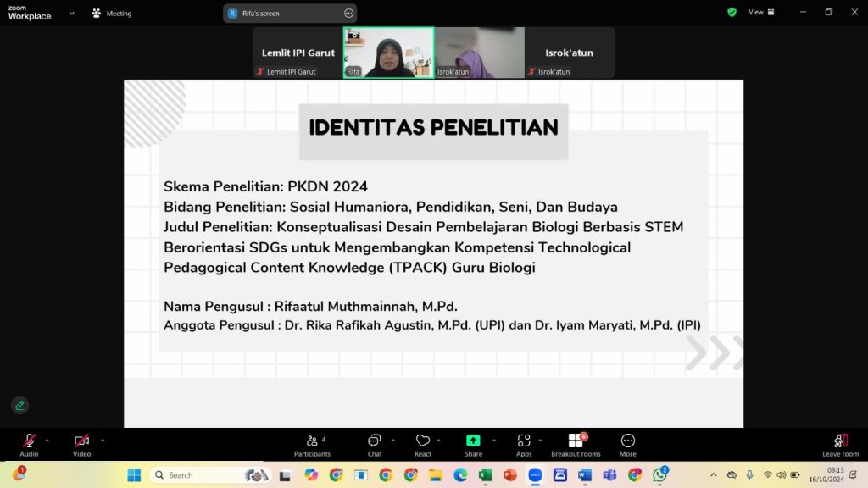Open Microsoft Edge from the taskbar
Image resolution: width=868 pixels, height=488 pixels.
460,475
